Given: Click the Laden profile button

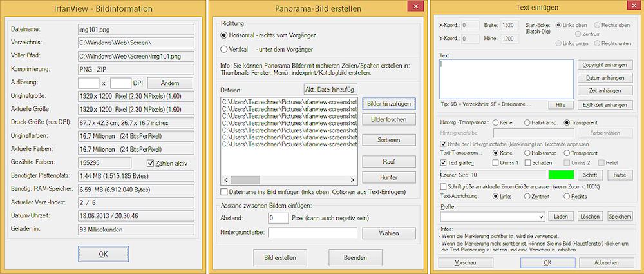Looking at the screenshot, I should point(561,217).
